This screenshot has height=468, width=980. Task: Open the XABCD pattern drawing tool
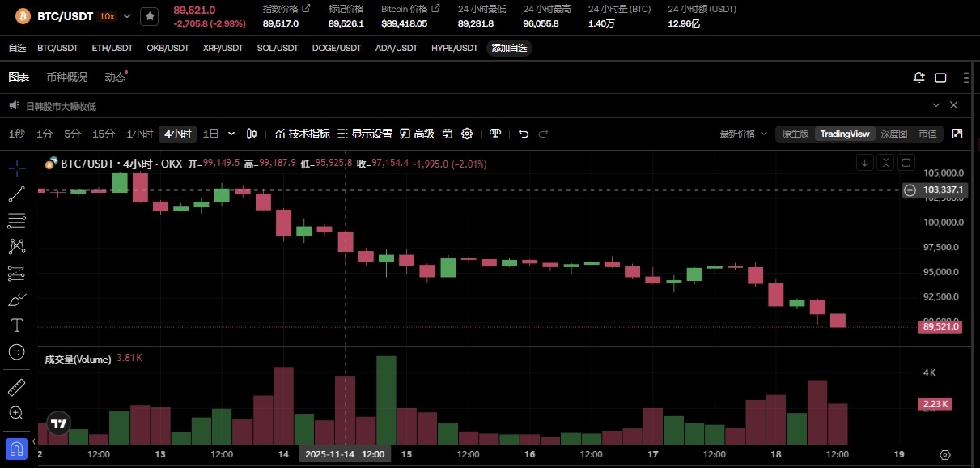coord(17,246)
